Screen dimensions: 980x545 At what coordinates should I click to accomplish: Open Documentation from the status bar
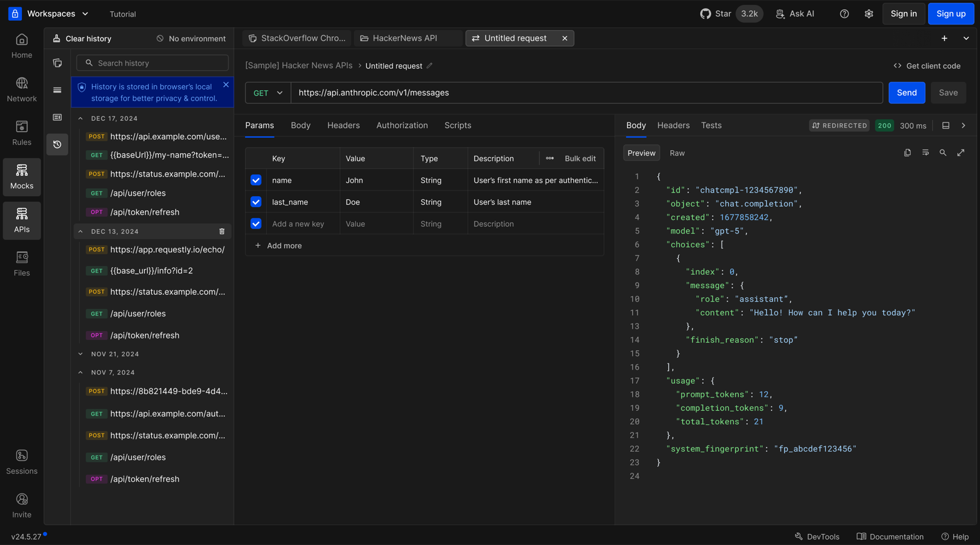[x=890, y=536]
